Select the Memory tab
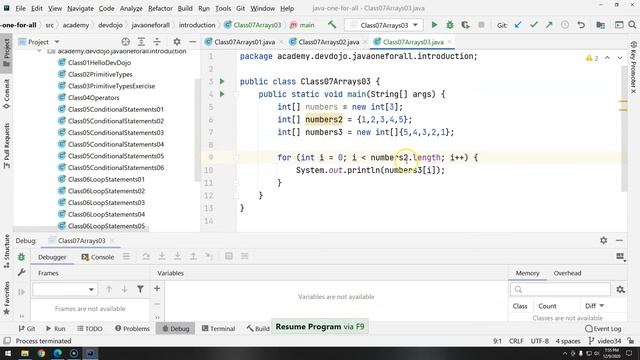The image size is (640, 360). pos(527,273)
